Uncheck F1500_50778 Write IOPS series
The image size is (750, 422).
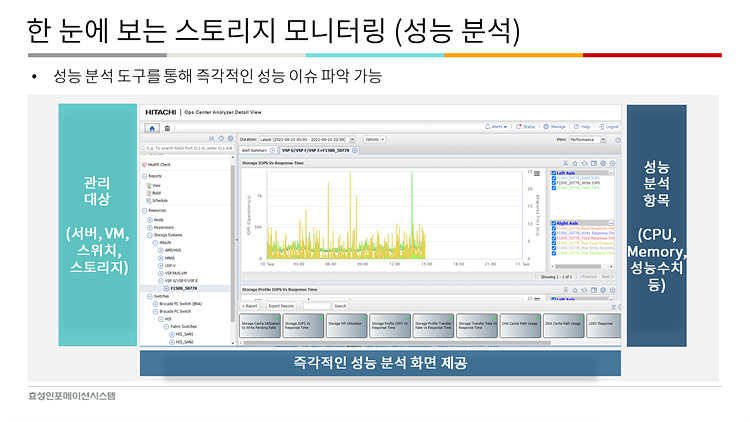click(554, 184)
